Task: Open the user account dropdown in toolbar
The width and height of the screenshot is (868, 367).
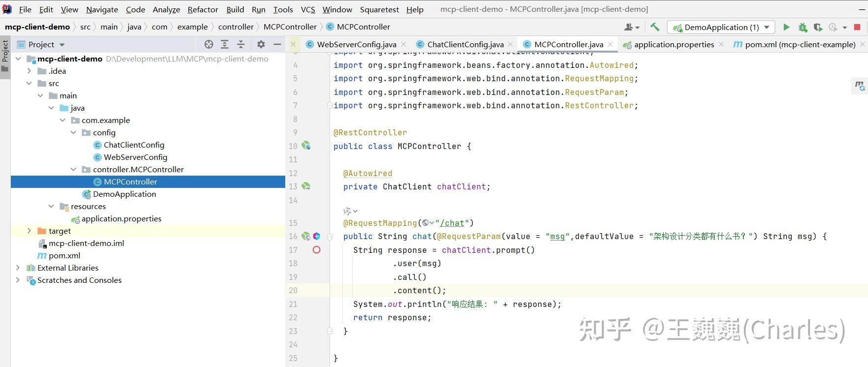Action: click(632, 27)
